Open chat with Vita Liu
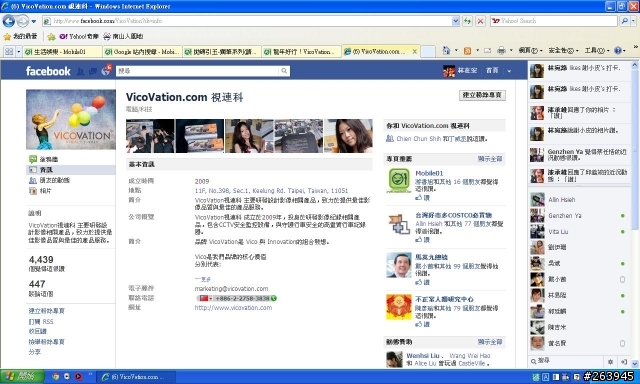Viewport: 640px width, 384px height. pos(579,231)
